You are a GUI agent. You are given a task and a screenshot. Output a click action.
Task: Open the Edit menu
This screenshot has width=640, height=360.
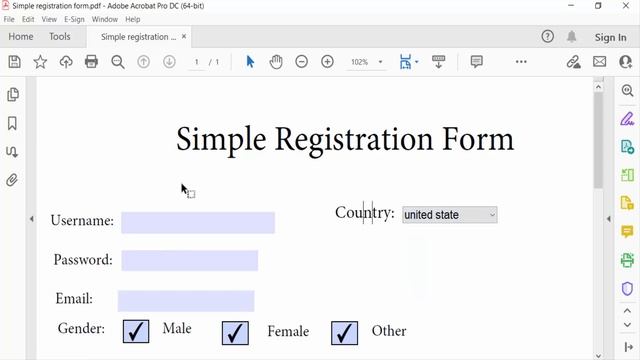pos(28,19)
